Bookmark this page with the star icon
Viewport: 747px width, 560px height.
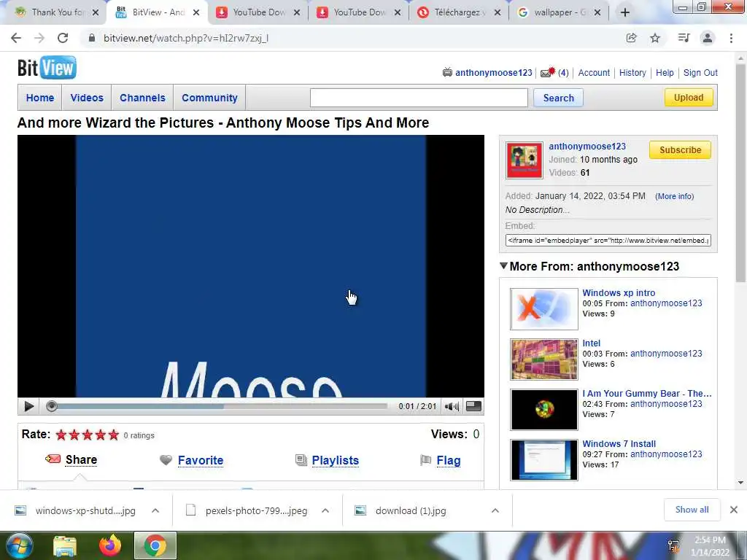click(655, 38)
